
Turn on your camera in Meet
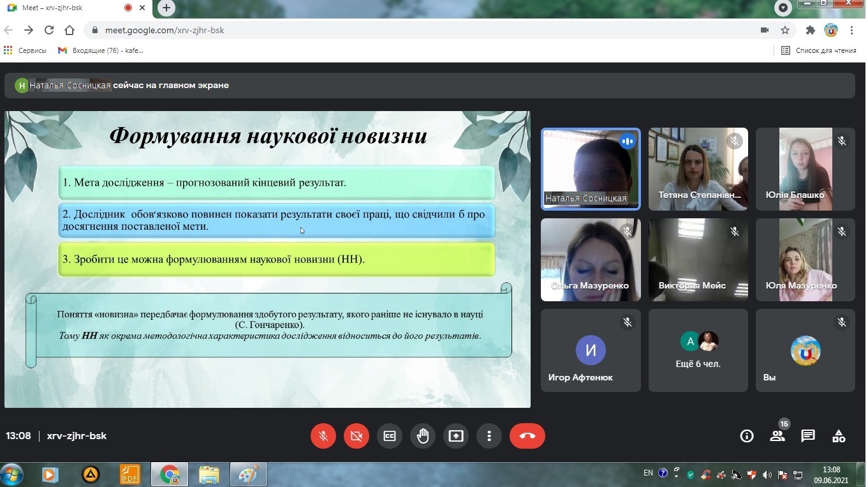point(357,436)
